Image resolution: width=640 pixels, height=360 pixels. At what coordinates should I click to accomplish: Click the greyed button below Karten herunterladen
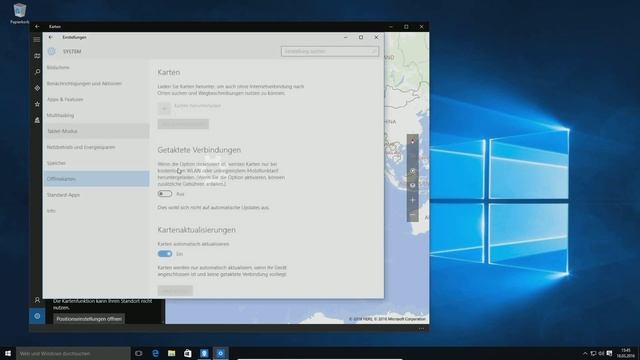point(183,124)
